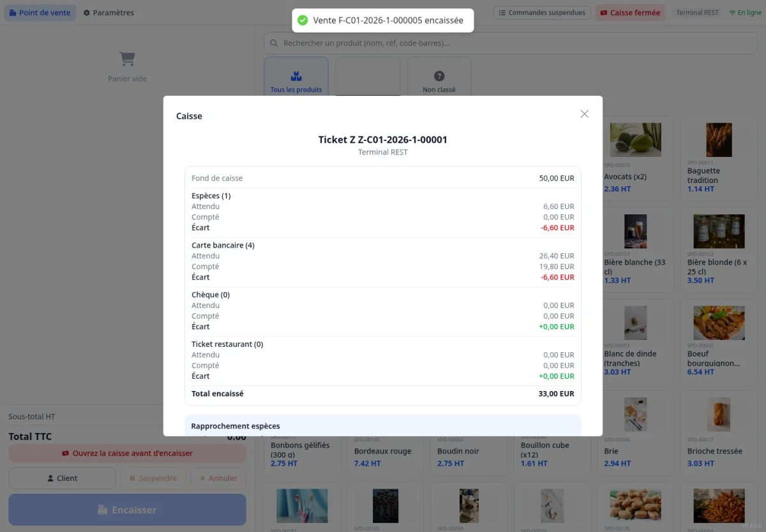Click the En ligne wifi indicator

(745, 13)
